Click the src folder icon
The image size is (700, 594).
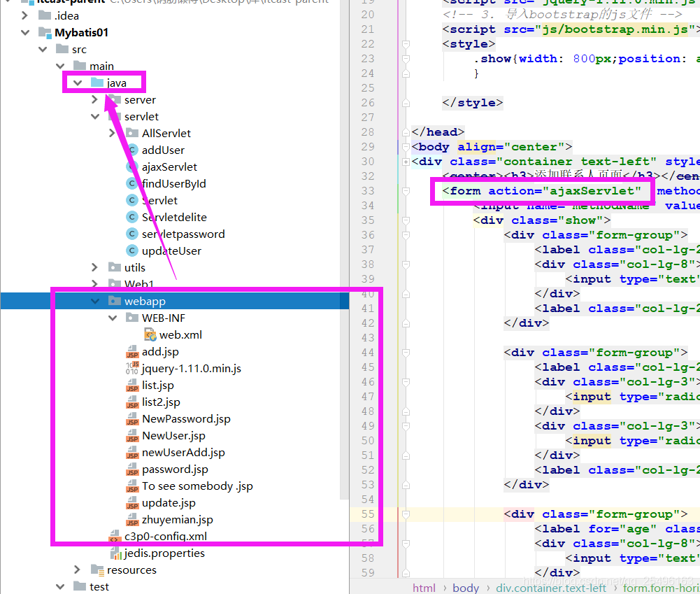(62, 49)
